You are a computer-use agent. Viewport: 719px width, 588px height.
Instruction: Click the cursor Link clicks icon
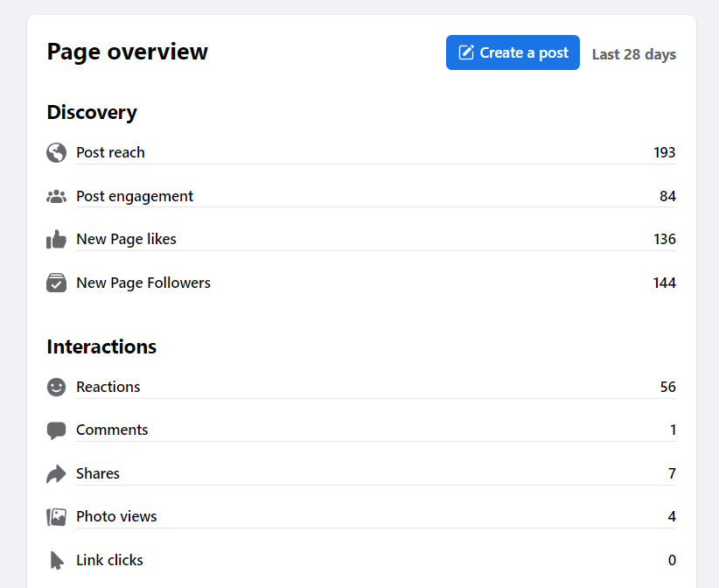(56, 561)
